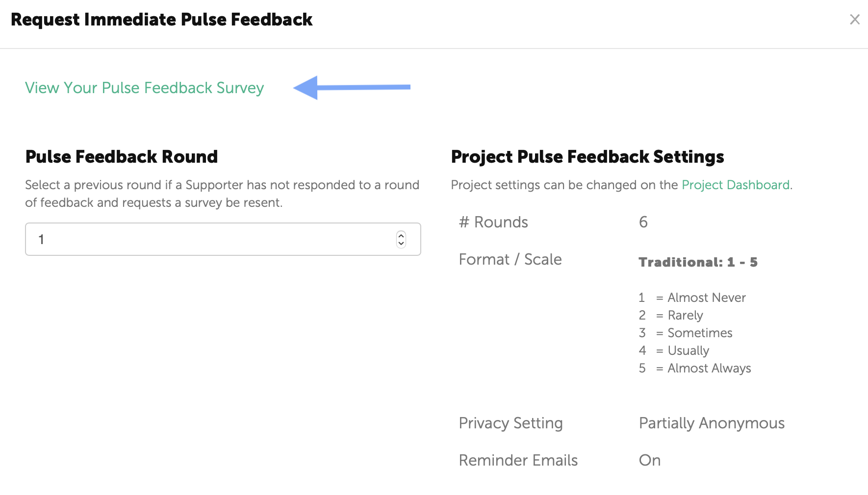
Task: Click the Project Pulse Feedback Settings heading
Action: (x=587, y=157)
